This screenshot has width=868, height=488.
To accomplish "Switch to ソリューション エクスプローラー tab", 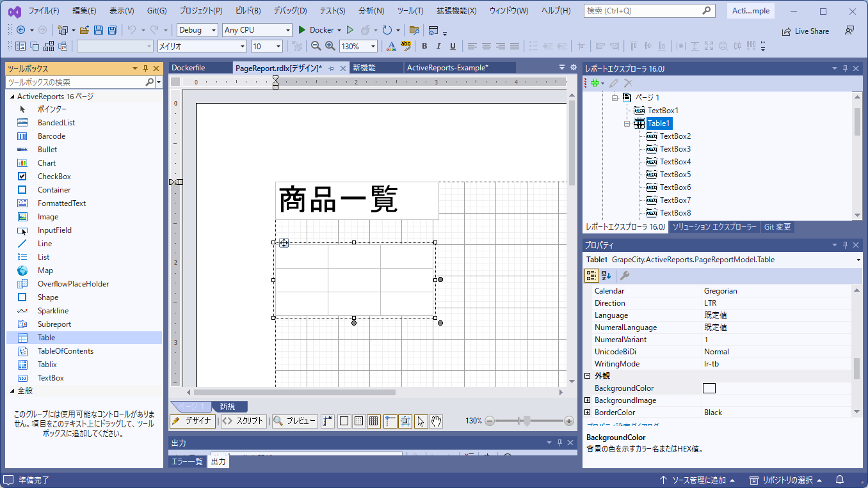I will click(715, 227).
